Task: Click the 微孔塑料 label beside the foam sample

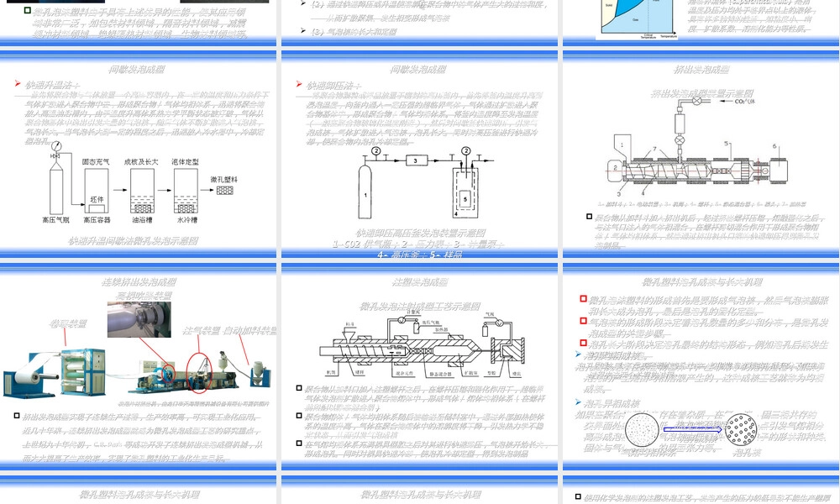Action: click(224, 180)
